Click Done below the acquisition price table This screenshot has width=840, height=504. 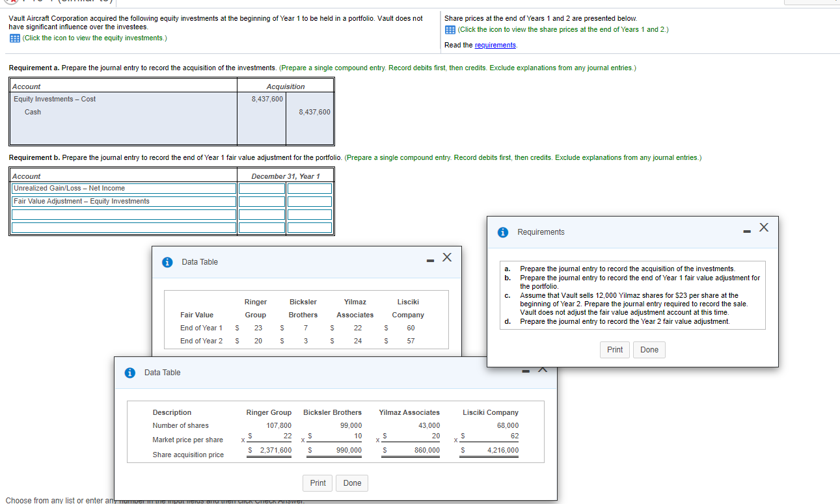pos(352,483)
